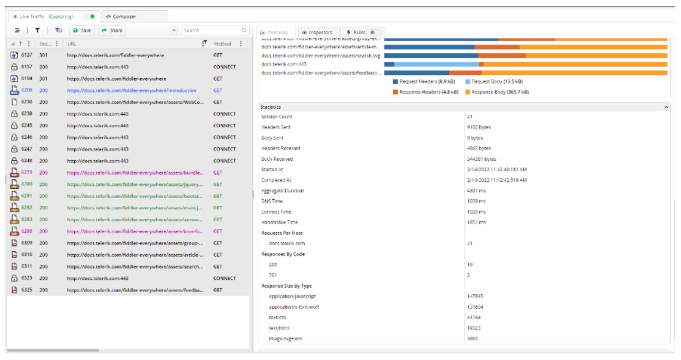Open the green dropdown arrow beside Search
Screen dimensions: 681x360
(x=174, y=30)
